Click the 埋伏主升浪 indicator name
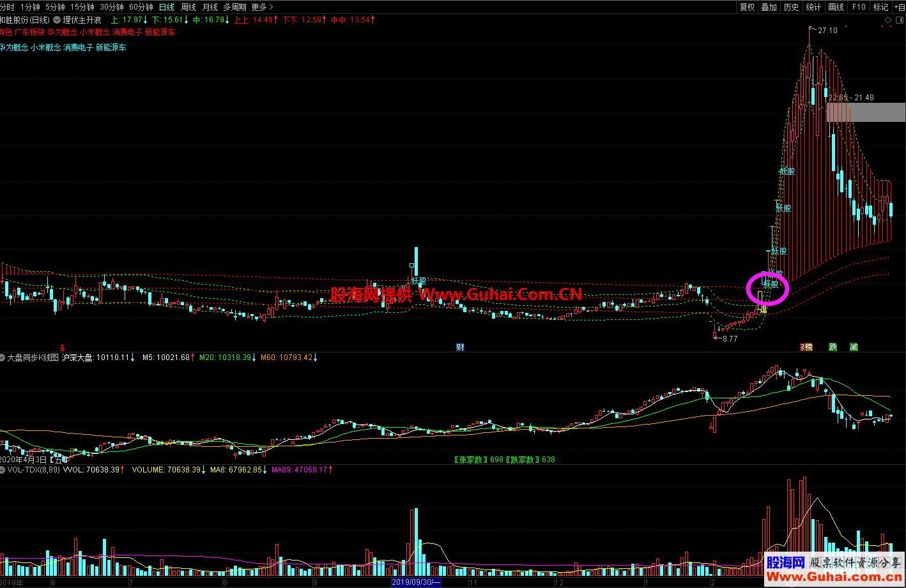This screenshot has height=588, width=906. (82, 20)
